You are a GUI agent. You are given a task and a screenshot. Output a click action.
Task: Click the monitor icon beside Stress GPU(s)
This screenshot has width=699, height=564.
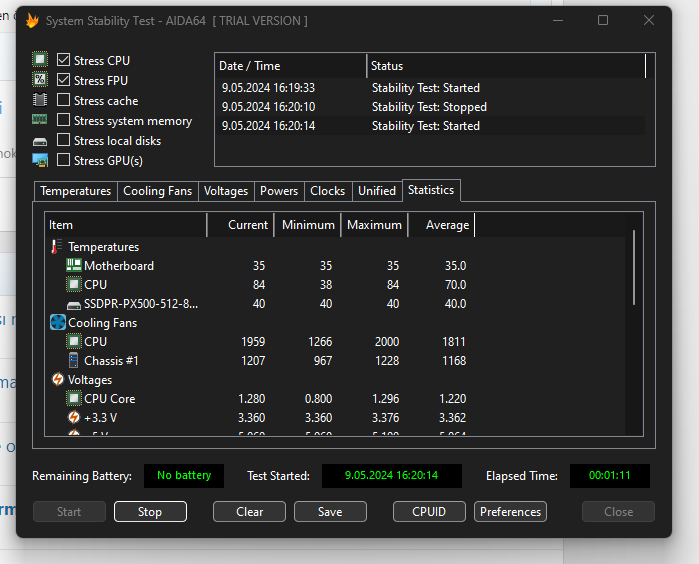(x=40, y=160)
